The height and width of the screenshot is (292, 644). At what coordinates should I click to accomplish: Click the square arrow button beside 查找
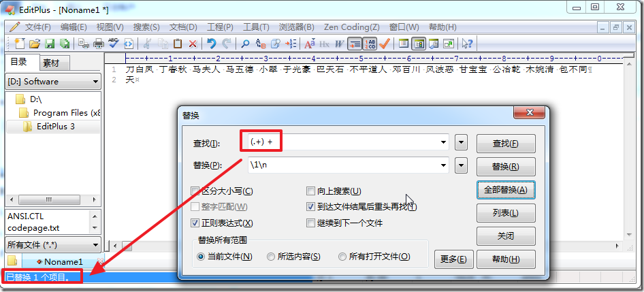[x=462, y=143]
